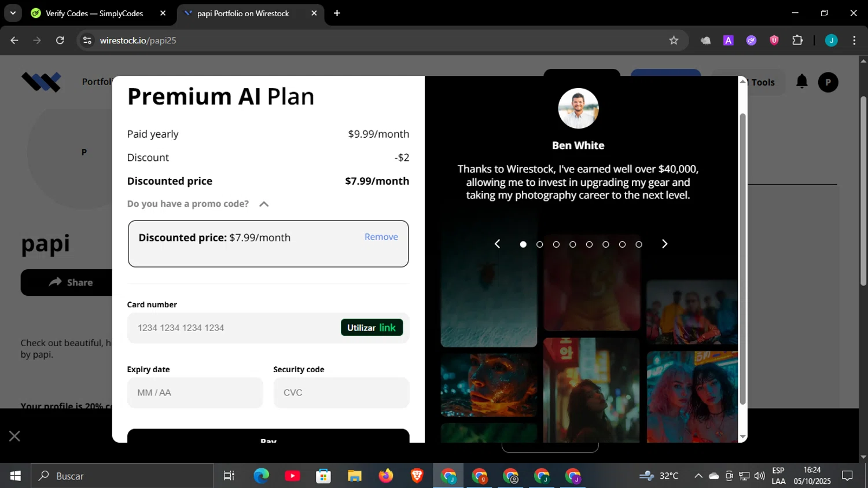Open the Chrome extensions puzzle icon
The image size is (868, 488).
tap(797, 41)
